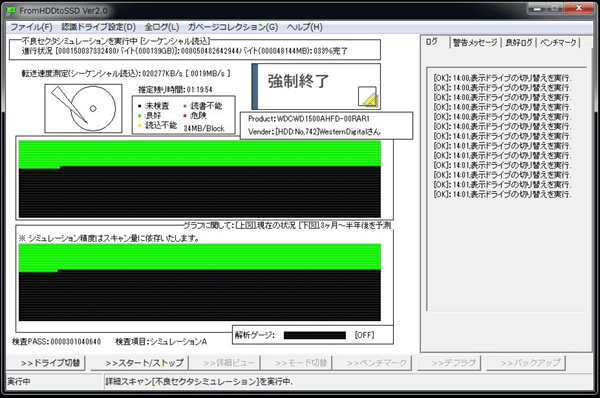Viewport: 600px width, 398px height.
Task: Click the disabled >>バックアップ button
Action: click(x=526, y=363)
